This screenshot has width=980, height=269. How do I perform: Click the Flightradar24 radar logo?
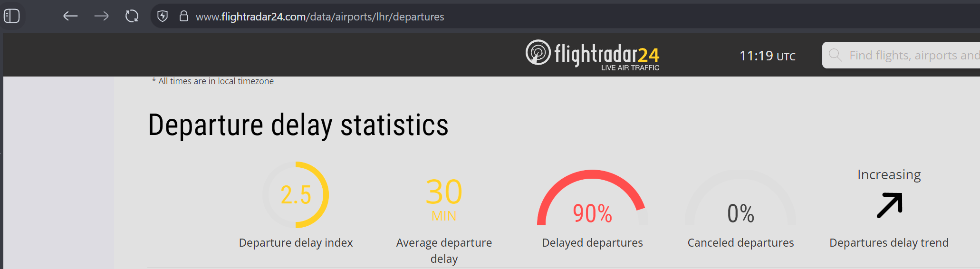(x=538, y=52)
